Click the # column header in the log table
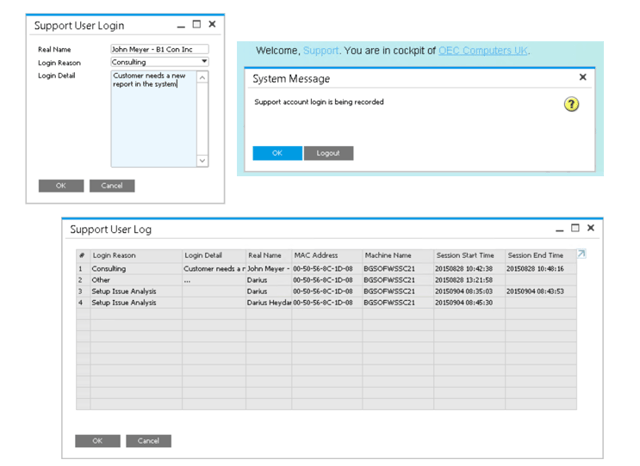Viewport: 640px width, 466px height. coord(83,255)
